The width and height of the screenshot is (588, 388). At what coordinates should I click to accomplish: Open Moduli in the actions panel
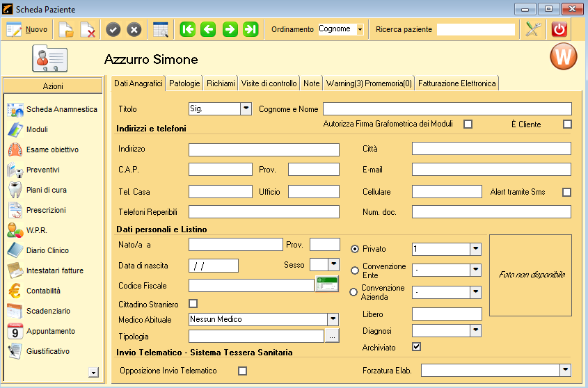pos(28,130)
